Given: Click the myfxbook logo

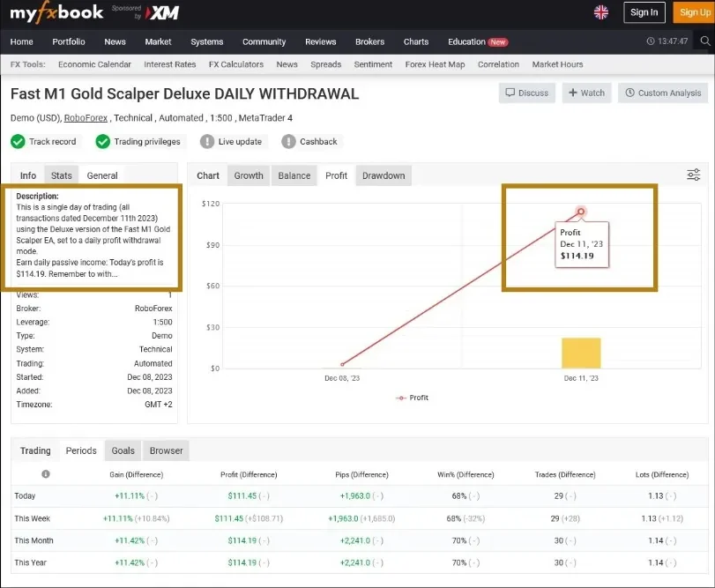Looking at the screenshot, I should (56, 12).
